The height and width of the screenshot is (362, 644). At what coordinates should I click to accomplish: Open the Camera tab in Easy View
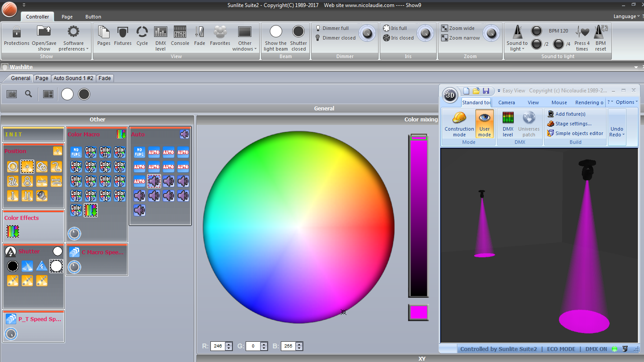pyautogui.click(x=506, y=102)
